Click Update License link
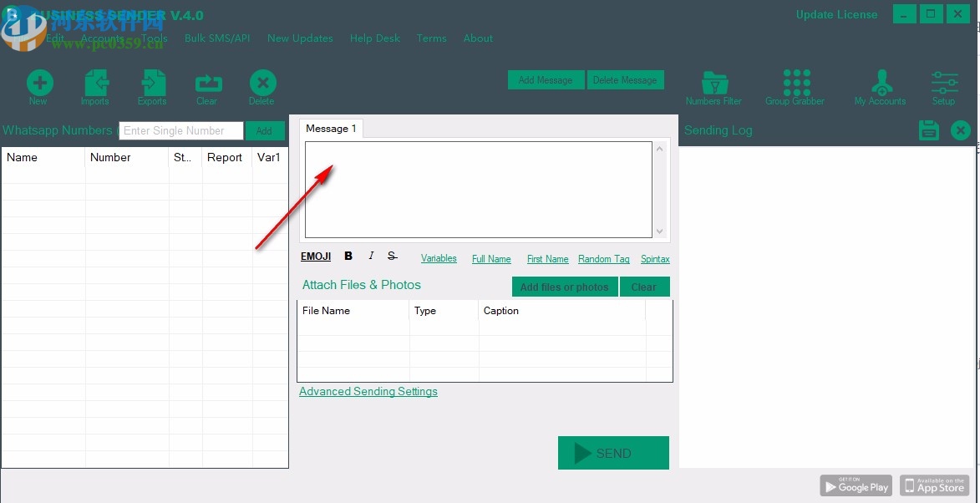 tap(836, 14)
